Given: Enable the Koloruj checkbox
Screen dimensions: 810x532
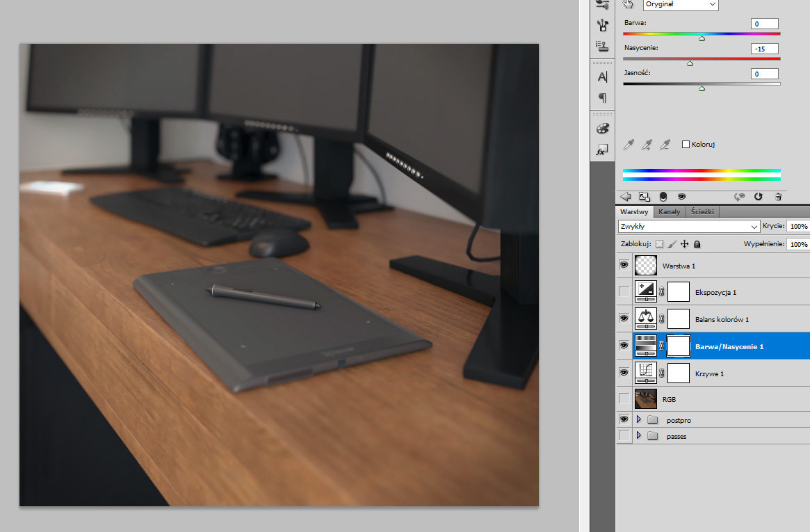Looking at the screenshot, I should point(686,144).
